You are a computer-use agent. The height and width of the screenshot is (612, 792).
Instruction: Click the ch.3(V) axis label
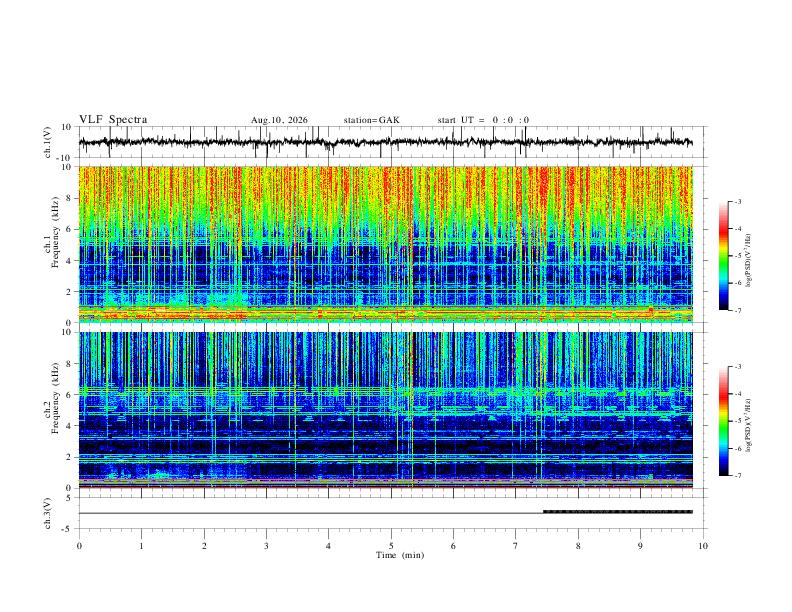tap(48, 514)
